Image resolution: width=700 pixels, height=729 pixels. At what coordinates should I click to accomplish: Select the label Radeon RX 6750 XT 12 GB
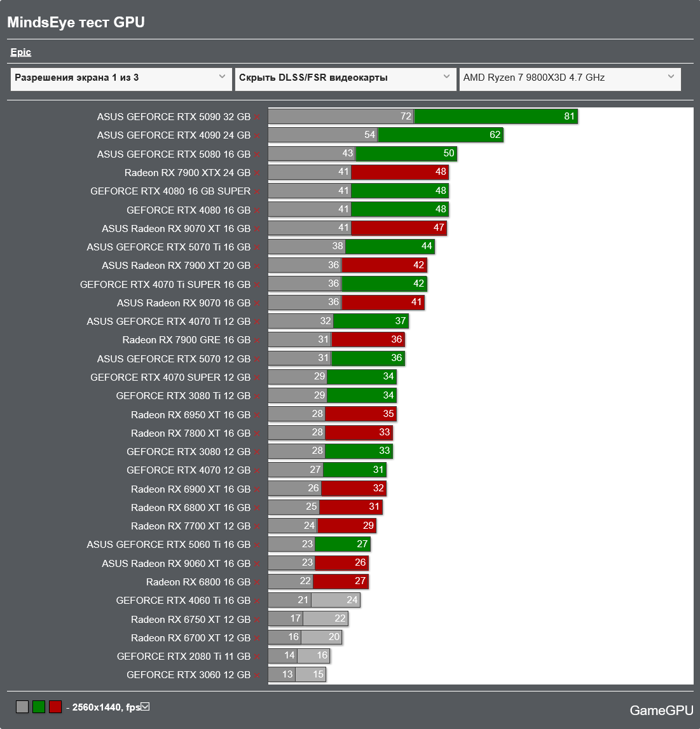pos(191,619)
